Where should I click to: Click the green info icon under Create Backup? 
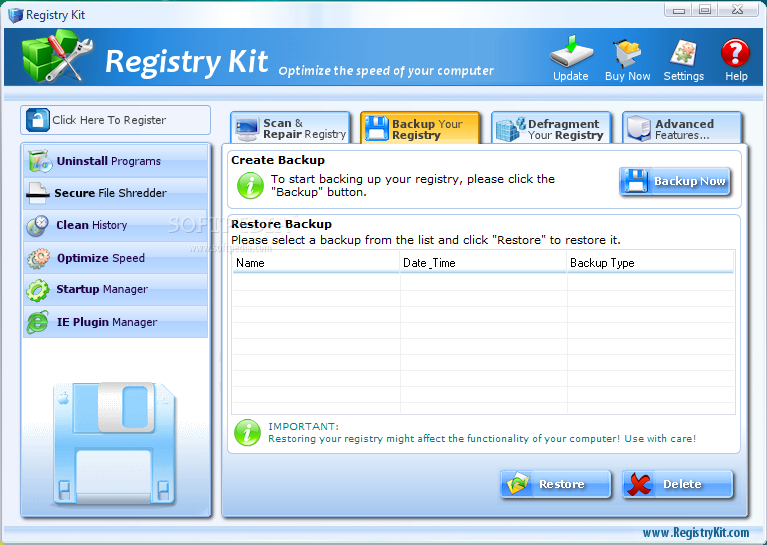pos(250,186)
